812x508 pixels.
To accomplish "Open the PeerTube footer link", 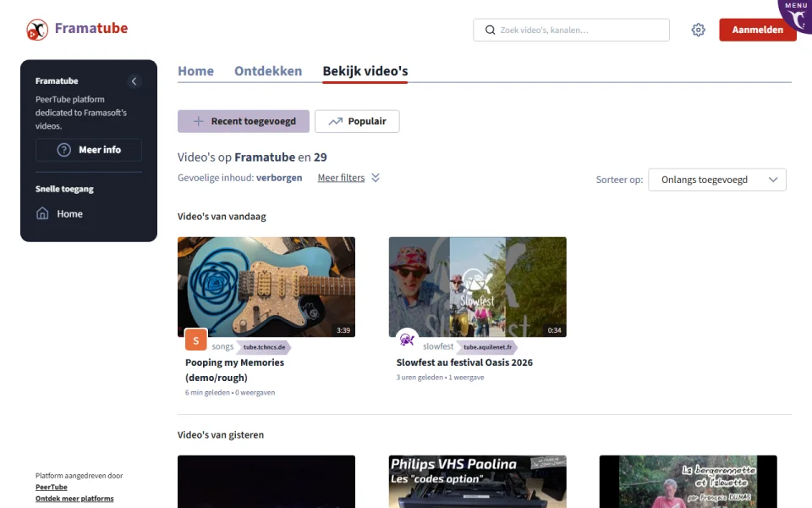I will tap(52, 488).
